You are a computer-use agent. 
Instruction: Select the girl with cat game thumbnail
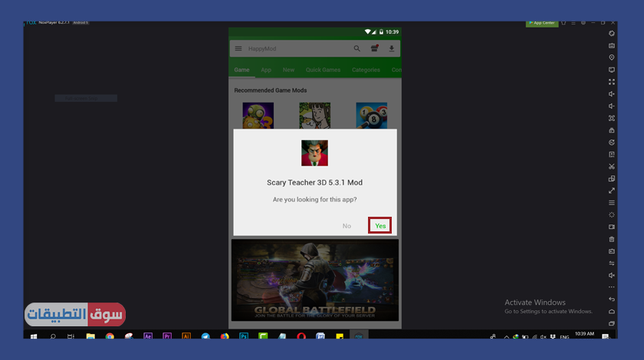tap(314, 116)
